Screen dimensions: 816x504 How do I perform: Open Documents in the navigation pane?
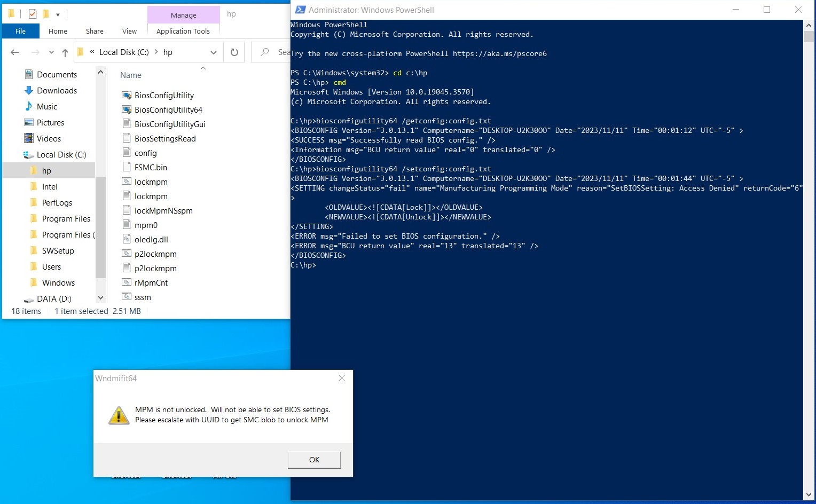[57, 75]
